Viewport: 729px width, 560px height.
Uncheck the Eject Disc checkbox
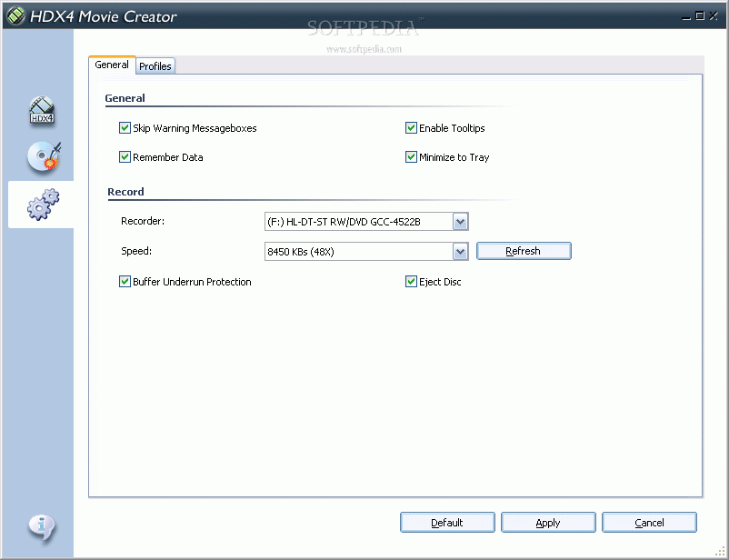tap(411, 282)
